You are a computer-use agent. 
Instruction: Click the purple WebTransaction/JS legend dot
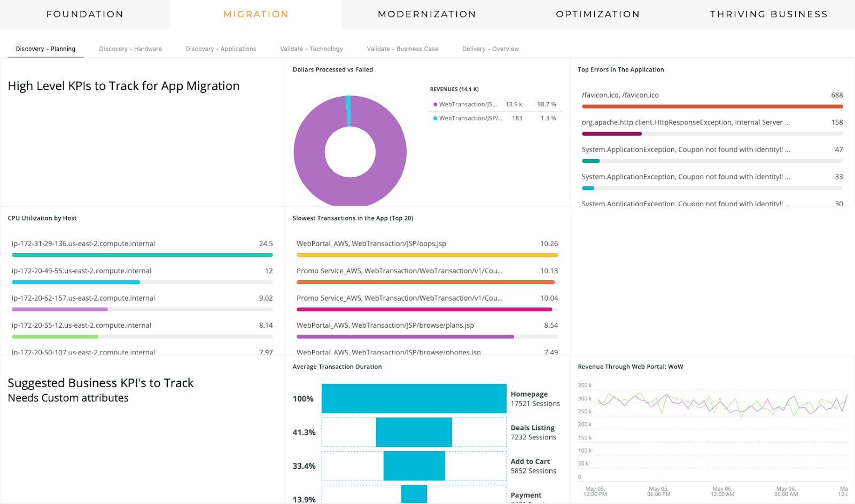pos(435,105)
